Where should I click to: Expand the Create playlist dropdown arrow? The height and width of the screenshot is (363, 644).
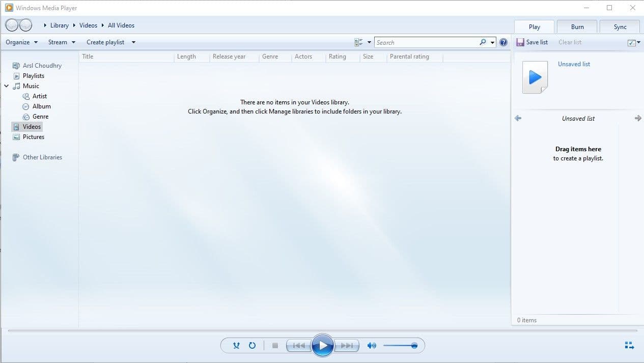click(133, 42)
